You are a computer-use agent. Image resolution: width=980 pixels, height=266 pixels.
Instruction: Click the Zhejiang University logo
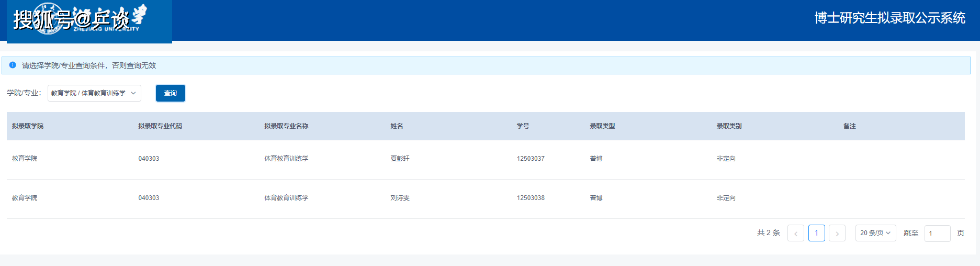pyautogui.click(x=89, y=21)
